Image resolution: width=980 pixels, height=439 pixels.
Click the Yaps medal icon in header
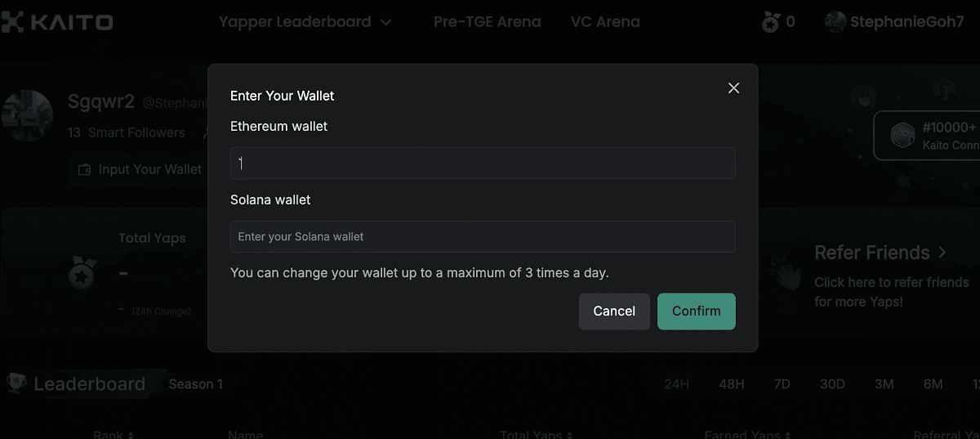coord(770,23)
